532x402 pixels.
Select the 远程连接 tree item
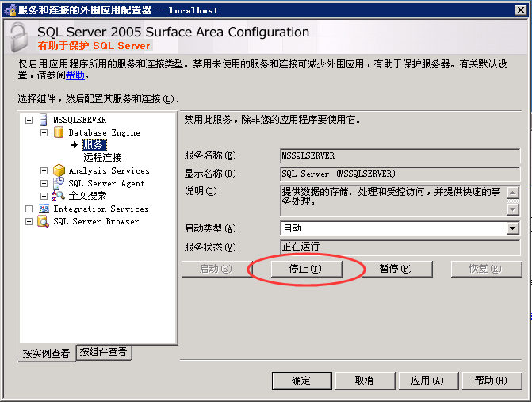point(102,158)
